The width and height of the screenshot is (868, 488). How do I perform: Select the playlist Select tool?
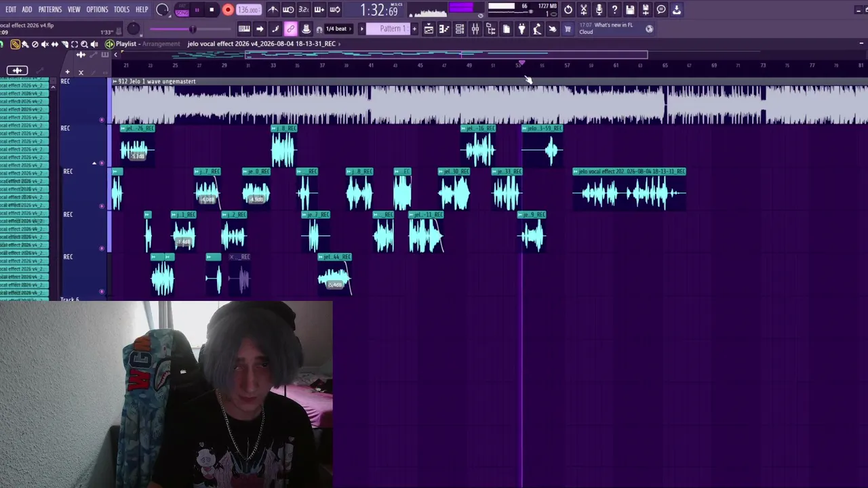coord(75,44)
